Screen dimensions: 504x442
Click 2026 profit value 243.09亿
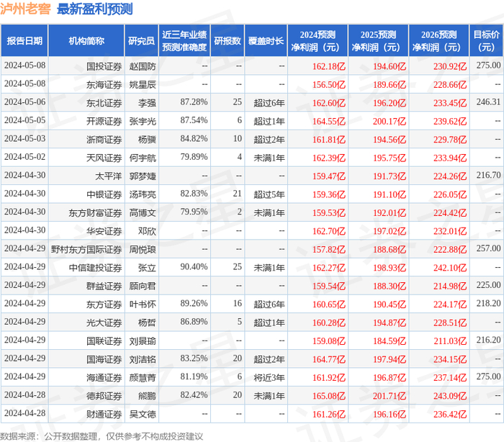tap(450, 397)
